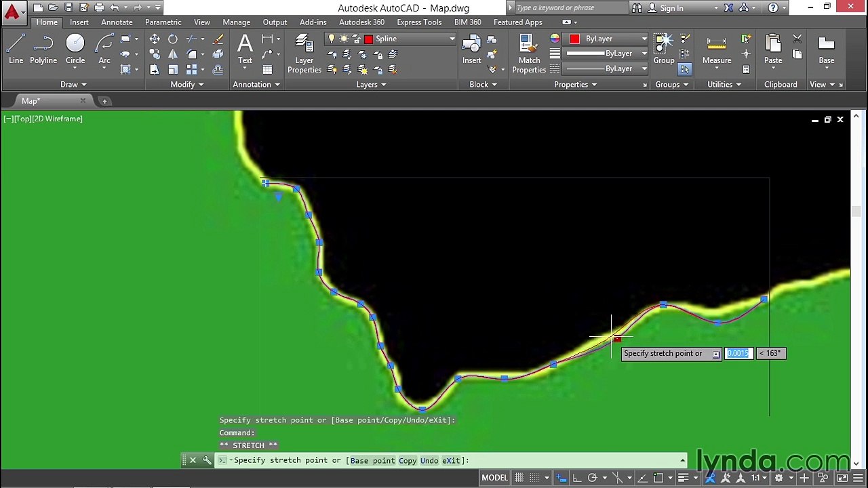
Task: Click the MODEL space button
Action: coord(494,478)
